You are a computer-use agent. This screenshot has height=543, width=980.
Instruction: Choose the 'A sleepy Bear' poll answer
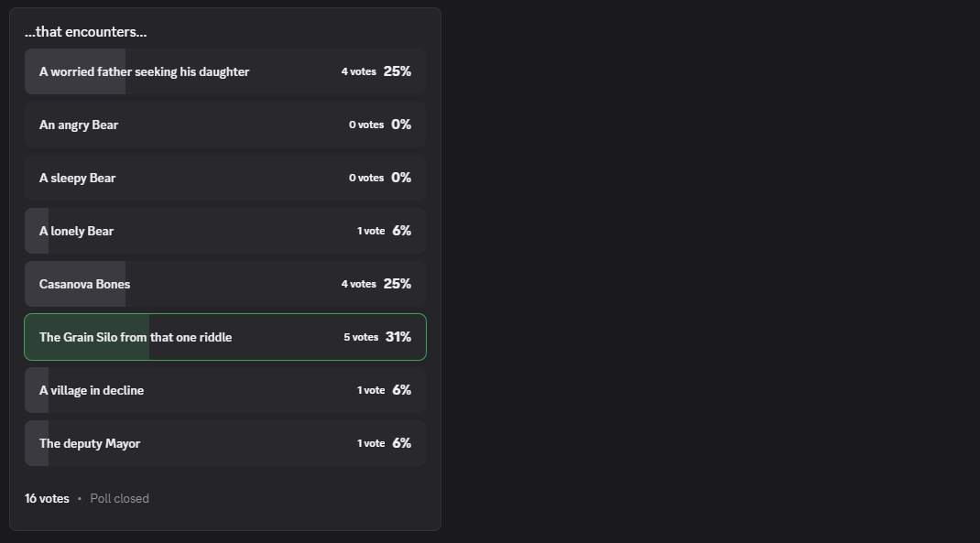point(78,178)
